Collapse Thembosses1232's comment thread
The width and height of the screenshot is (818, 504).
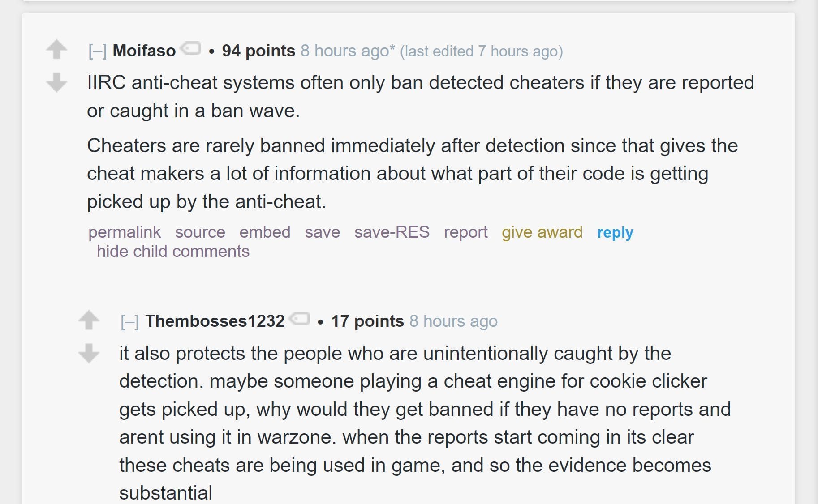pos(130,320)
